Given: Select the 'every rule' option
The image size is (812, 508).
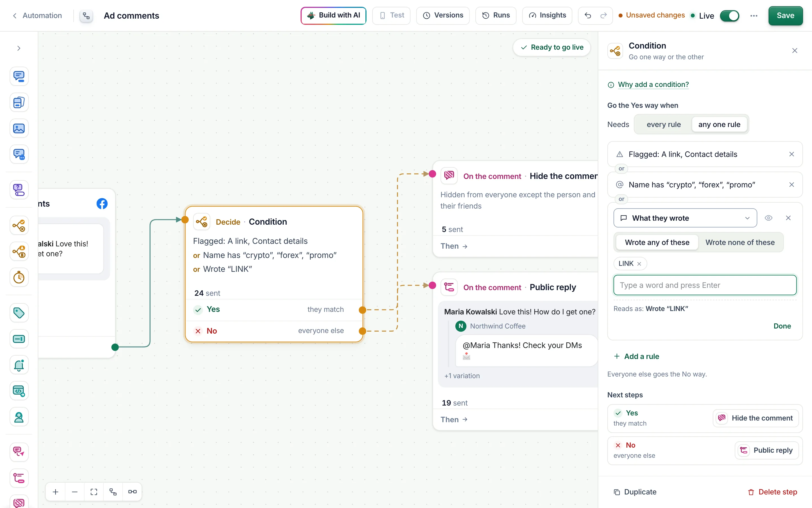Looking at the screenshot, I should tap(663, 124).
